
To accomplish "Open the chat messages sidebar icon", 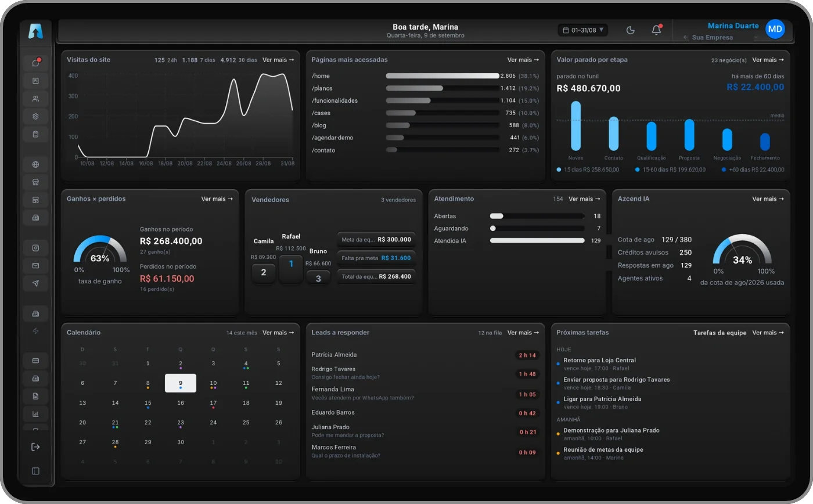I will coord(35,63).
